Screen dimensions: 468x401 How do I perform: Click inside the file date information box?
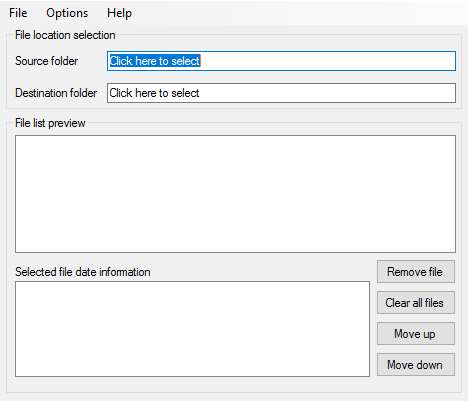click(192, 329)
